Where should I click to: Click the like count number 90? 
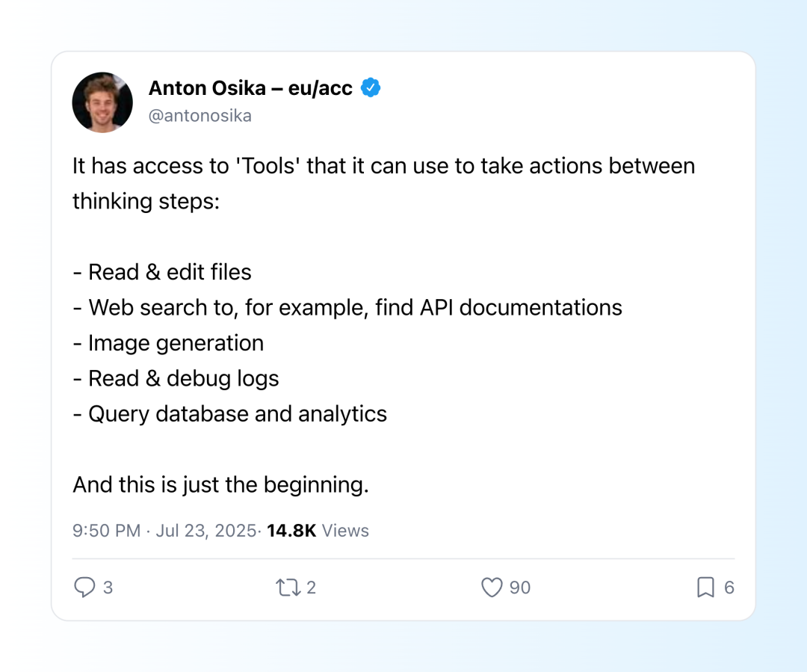click(520, 588)
